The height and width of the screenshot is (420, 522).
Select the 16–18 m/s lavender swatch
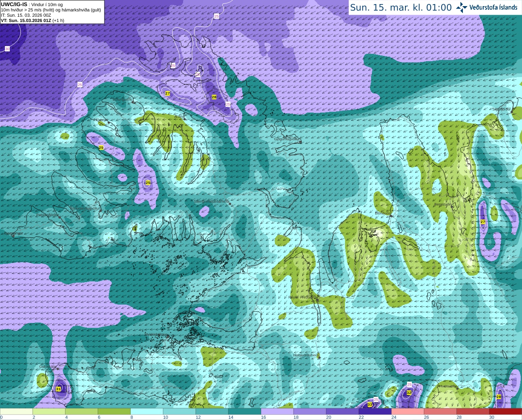pyautogui.click(x=277, y=411)
